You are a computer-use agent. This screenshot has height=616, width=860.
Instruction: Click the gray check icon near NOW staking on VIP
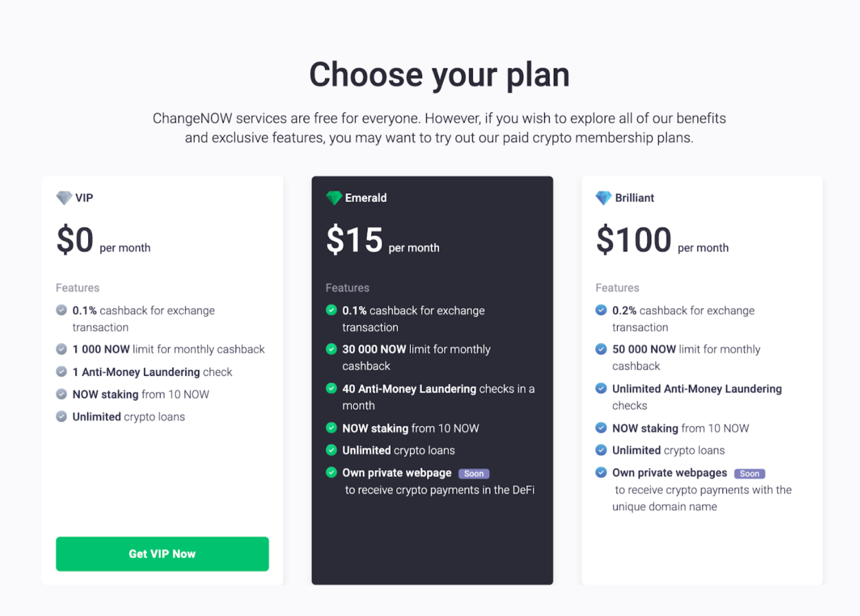pos(61,394)
